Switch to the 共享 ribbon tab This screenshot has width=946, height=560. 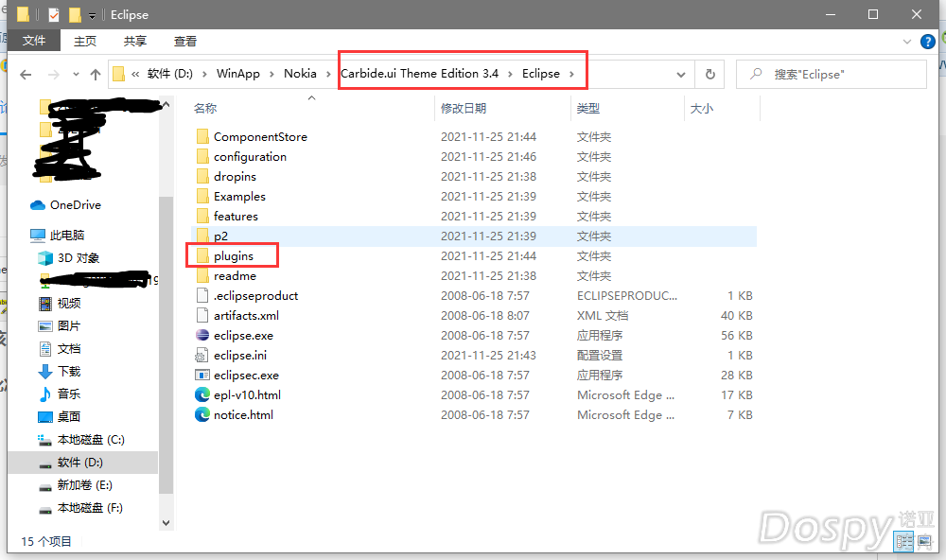click(x=135, y=41)
